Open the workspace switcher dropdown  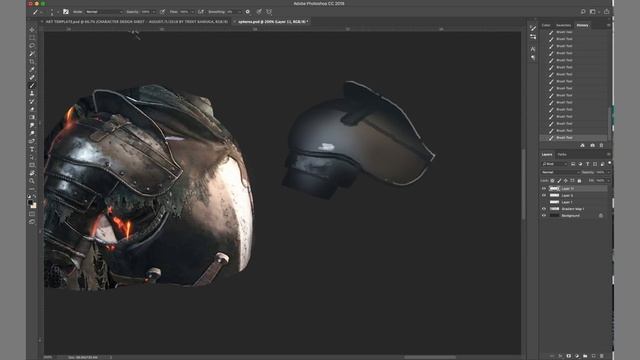594,12
